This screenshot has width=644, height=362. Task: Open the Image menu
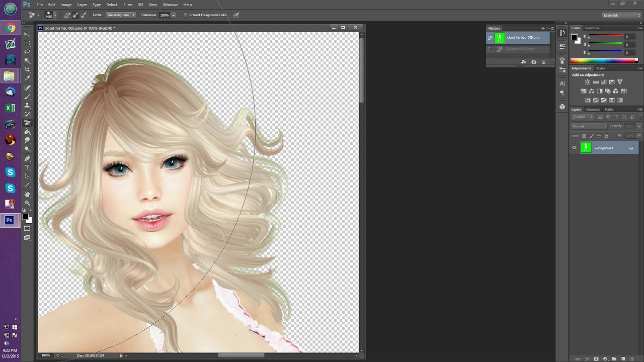coord(66,5)
